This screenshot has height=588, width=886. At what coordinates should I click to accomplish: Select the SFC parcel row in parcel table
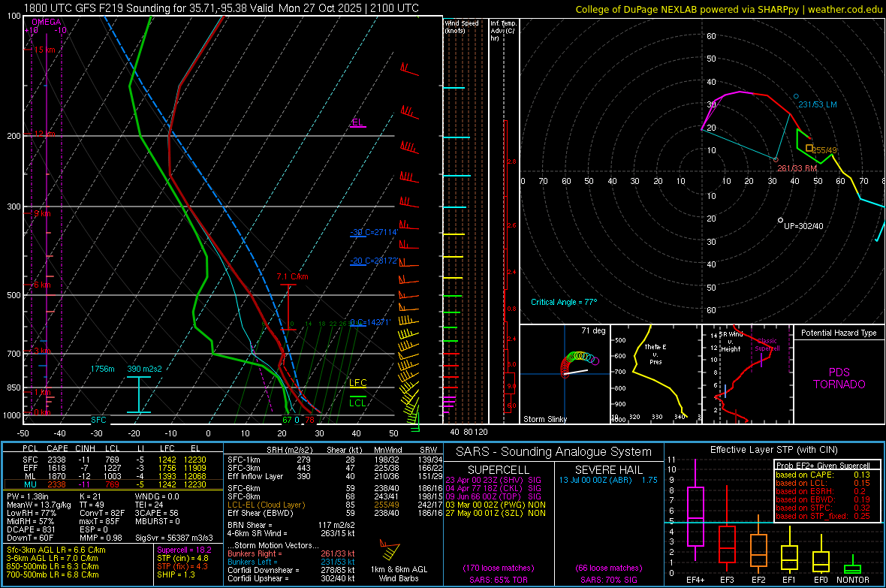(x=113, y=460)
